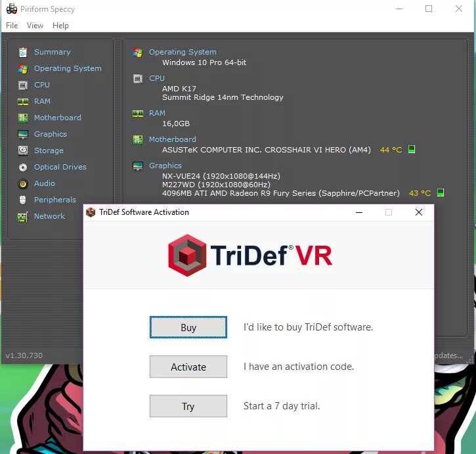Open the View menu in Speccy
This screenshot has width=476, height=454.
tap(35, 26)
